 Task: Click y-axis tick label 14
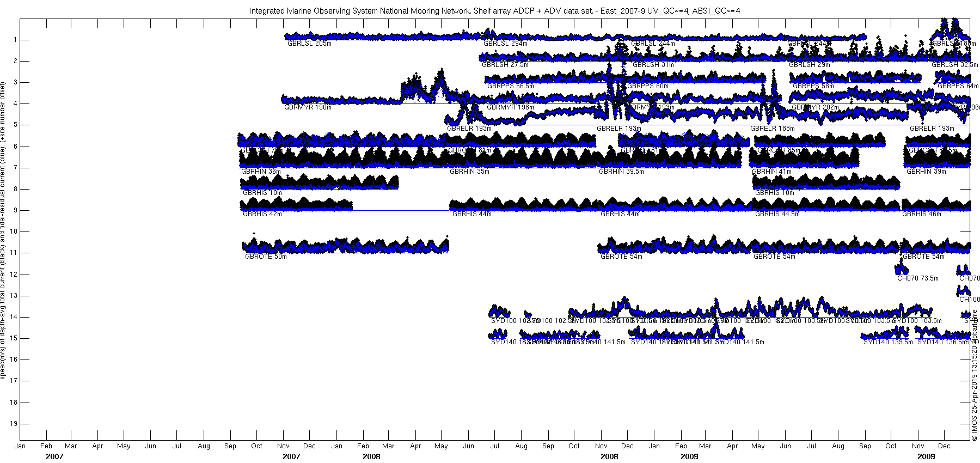(14, 317)
